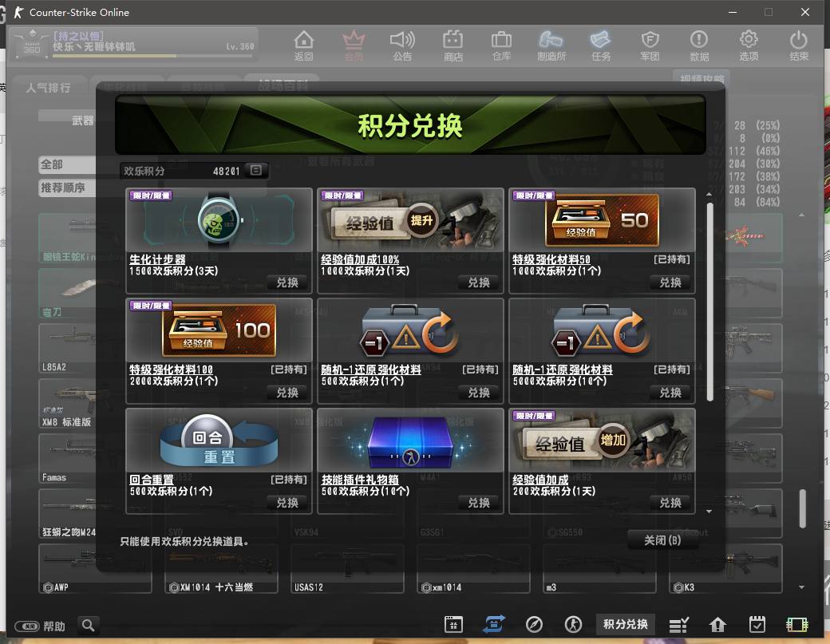Screen dimensions: 830x644
Task: Open the 军团 clan shield icon
Action: point(650,45)
